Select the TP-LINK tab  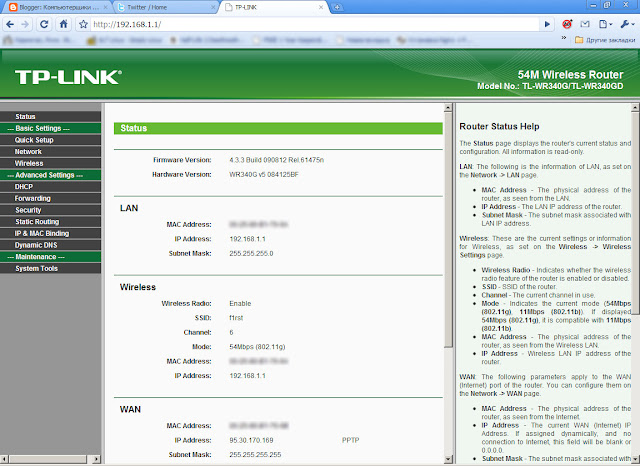point(273,7)
